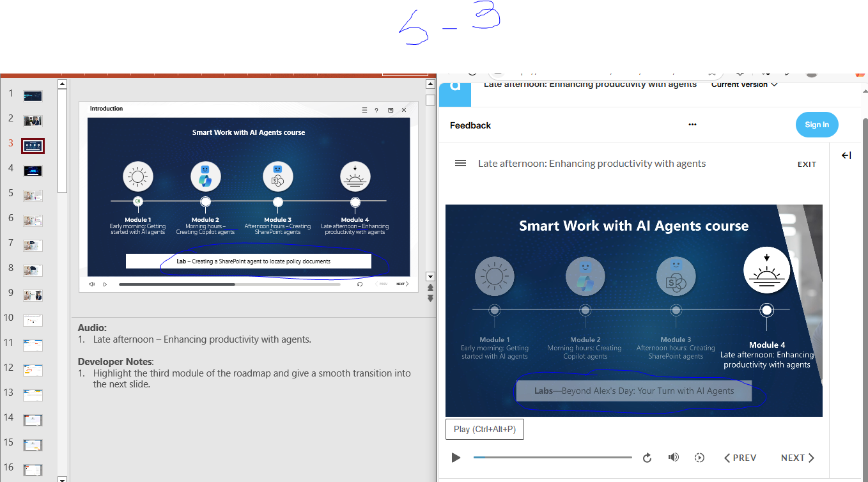Click the Feedback link
Image resolution: width=868 pixels, height=482 pixels.
[470, 125]
